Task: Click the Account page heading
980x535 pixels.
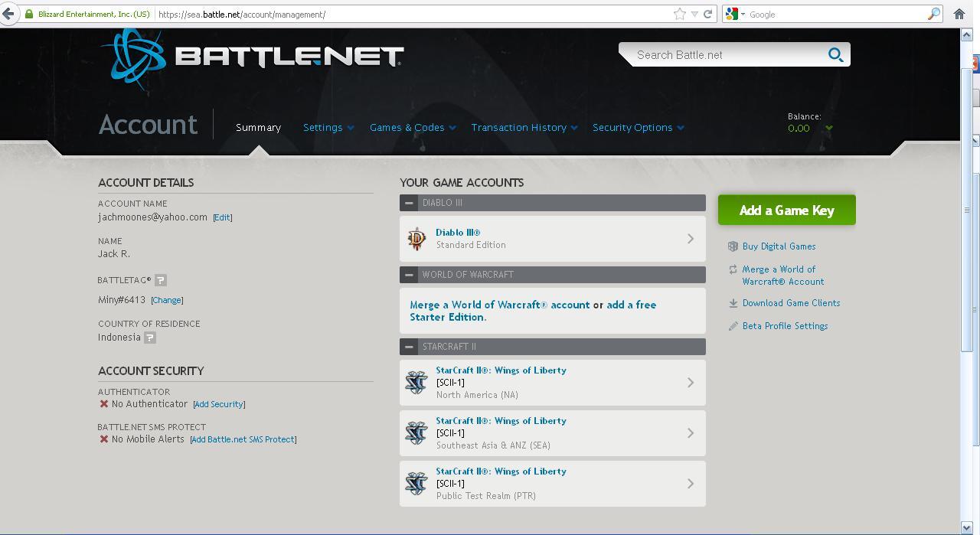Action: tap(148, 125)
